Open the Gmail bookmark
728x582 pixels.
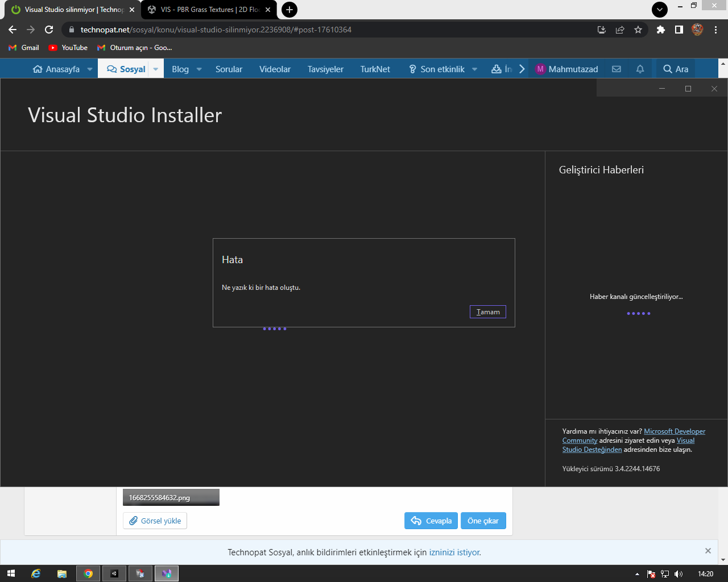pos(24,48)
